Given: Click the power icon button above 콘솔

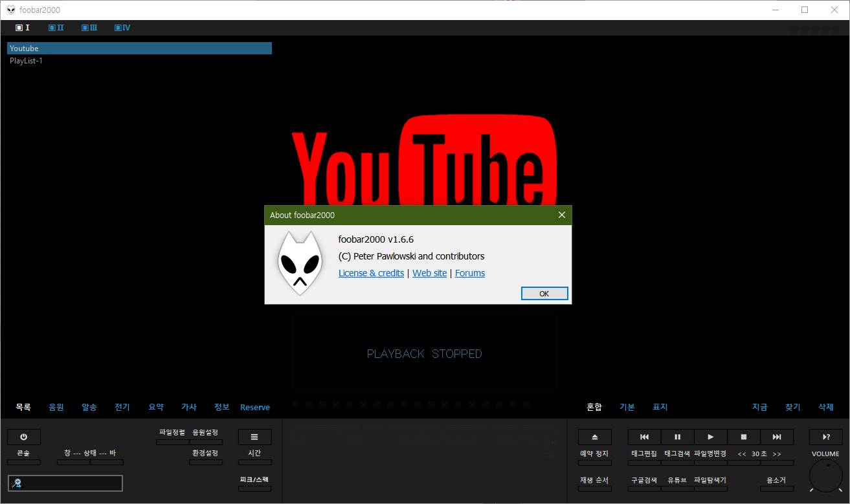Looking at the screenshot, I should point(23,437).
